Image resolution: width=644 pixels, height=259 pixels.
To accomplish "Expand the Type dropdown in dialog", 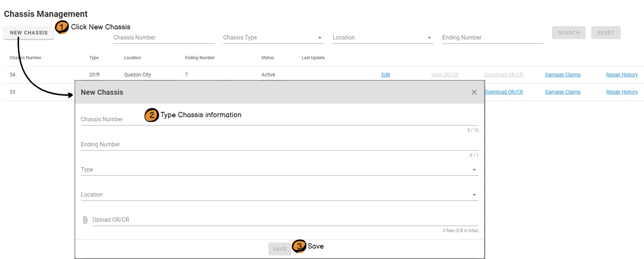I will point(279,170).
